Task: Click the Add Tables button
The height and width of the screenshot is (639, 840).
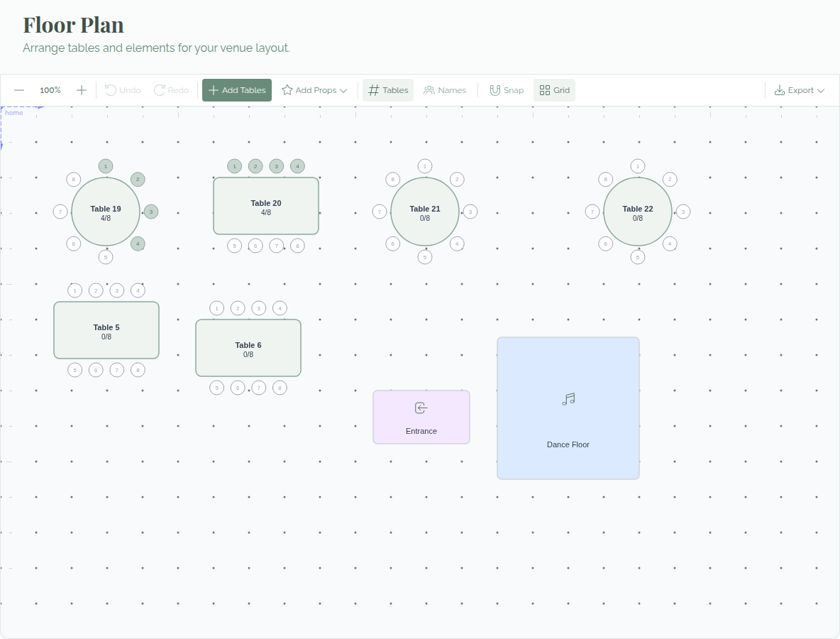Action: (x=237, y=90)
